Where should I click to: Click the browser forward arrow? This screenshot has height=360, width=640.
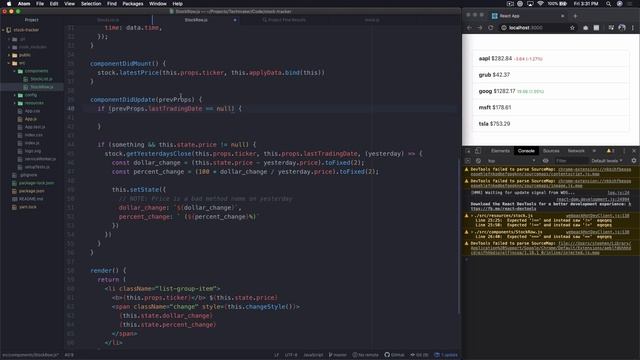click(480, 28)
